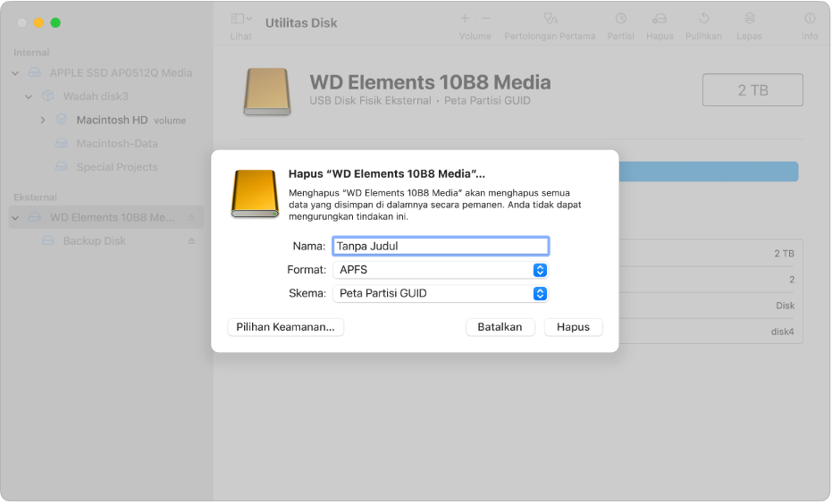Collapse the WD Elements 10B8 Media entry
This screenshot has width=832, height=504.
pos(15,217)
